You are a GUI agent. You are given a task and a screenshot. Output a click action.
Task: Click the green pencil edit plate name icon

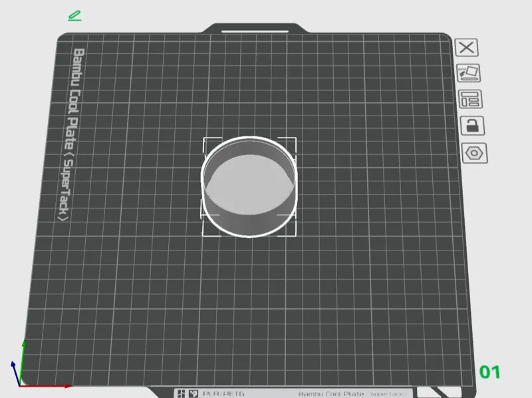click(74, 15)
